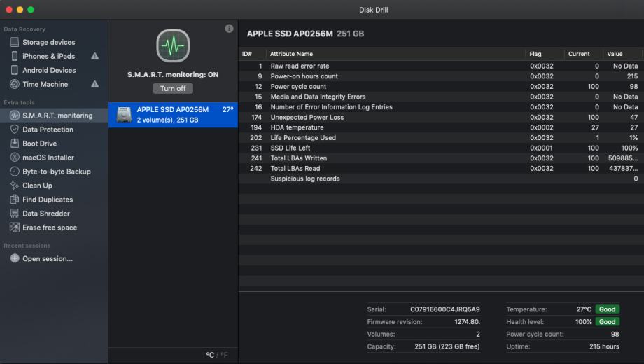Click Open session... in Recent sessions
Image resolution: width=644 pixels, height=364 pixels.
tap(47, 259)
